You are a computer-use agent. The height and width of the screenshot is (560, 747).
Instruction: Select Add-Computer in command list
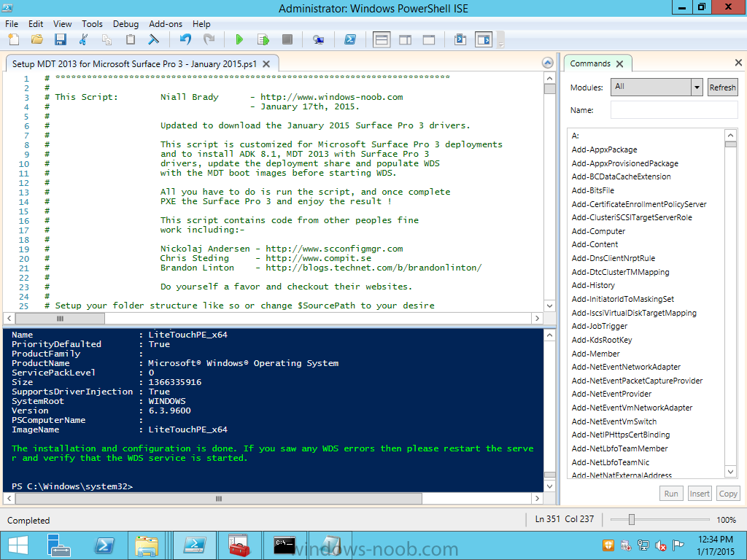pos(598,231)
